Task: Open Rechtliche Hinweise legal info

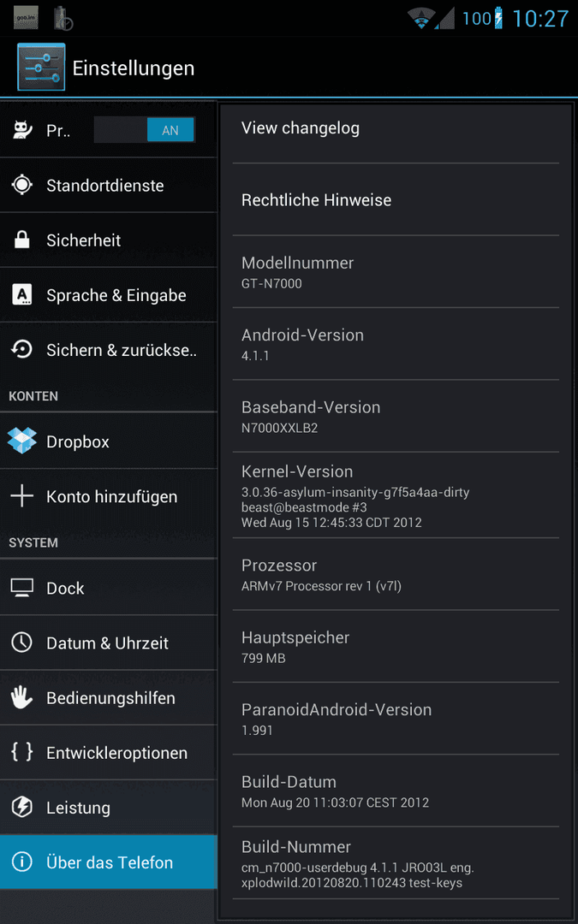Action: tap(396, 199)
